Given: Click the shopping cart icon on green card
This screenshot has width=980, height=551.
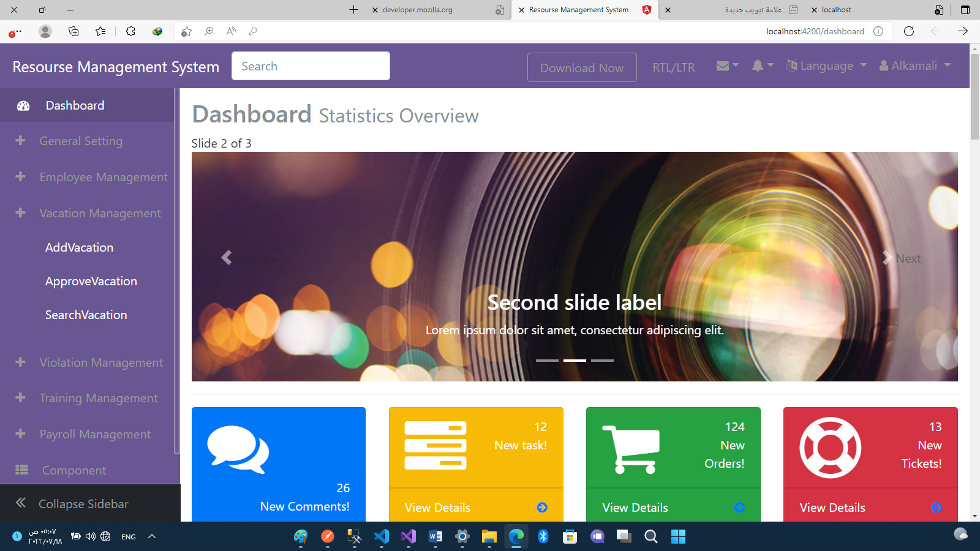Looking at the screenshot, I should (x=631, y=449).
